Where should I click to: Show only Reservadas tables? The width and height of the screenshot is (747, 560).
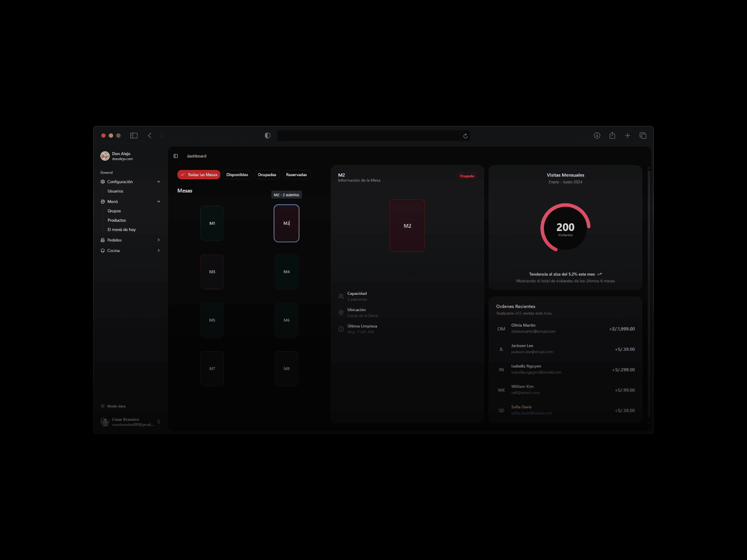point(296,175)
